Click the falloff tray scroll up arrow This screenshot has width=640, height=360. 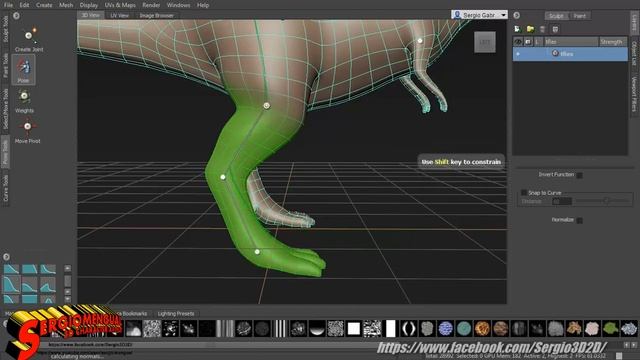click(67, 268)
